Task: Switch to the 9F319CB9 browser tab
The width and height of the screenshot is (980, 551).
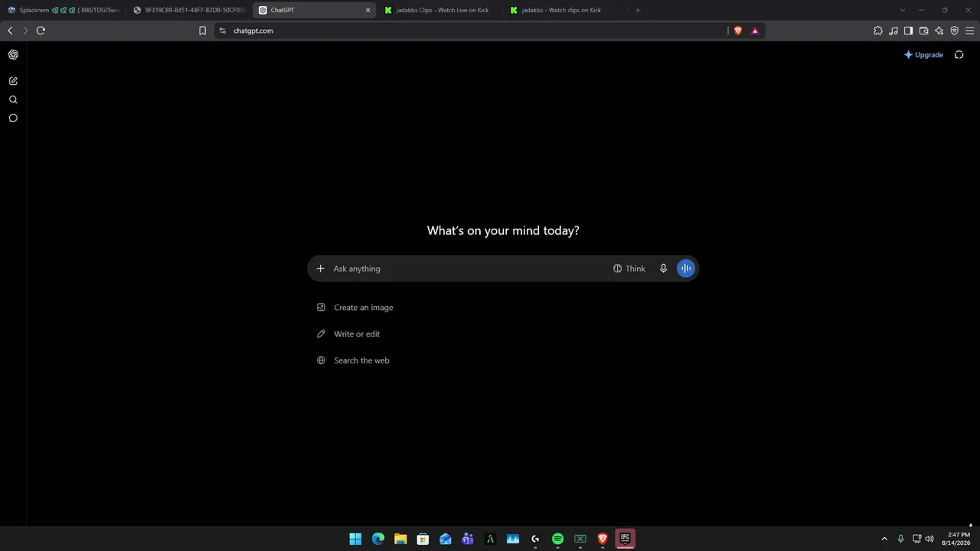Action: pyautogui.click(x=189, y=10)
